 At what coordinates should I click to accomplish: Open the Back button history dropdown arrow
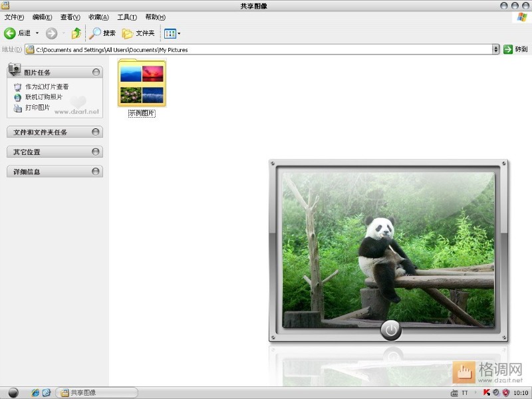[37, 33]
